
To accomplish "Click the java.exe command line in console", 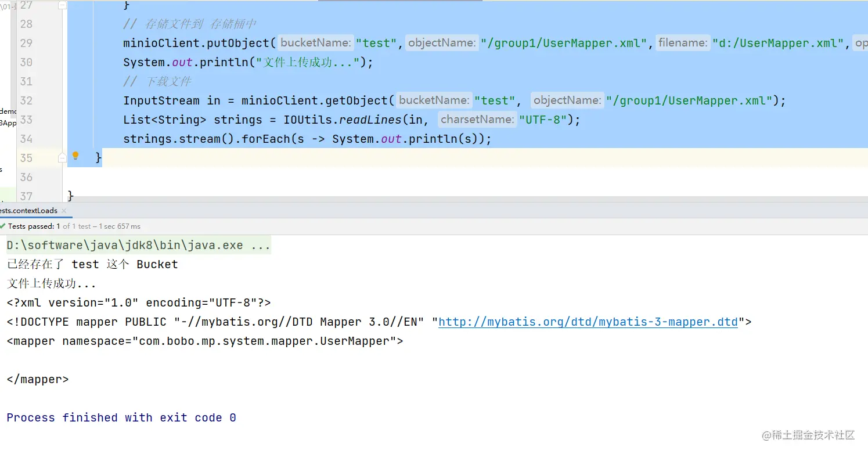I will [x=139, y=245].
